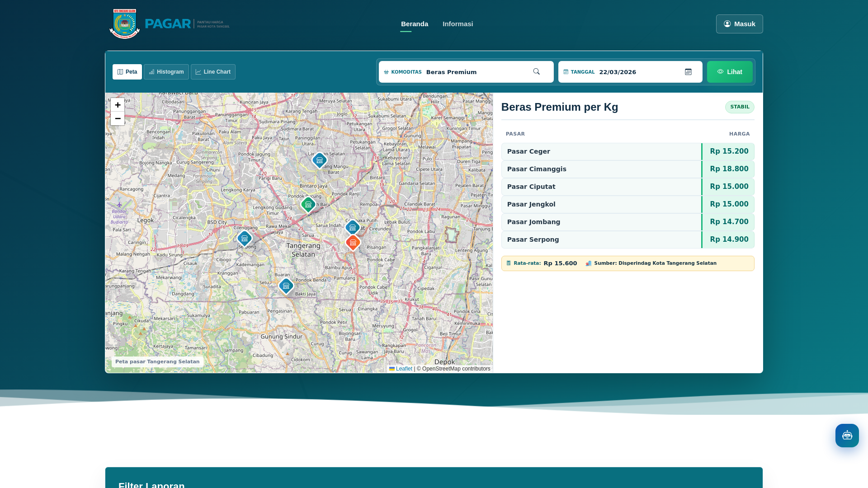Screen dimensions: 868x488
Task: Open the Beranda menu item
Action: (415, 24)
